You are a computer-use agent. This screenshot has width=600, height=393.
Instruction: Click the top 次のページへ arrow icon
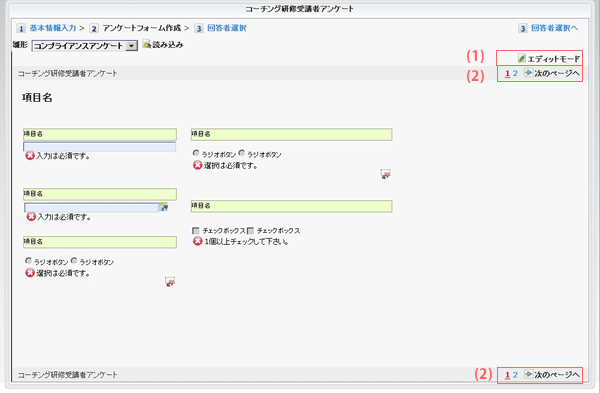click(x=528, y=72)
